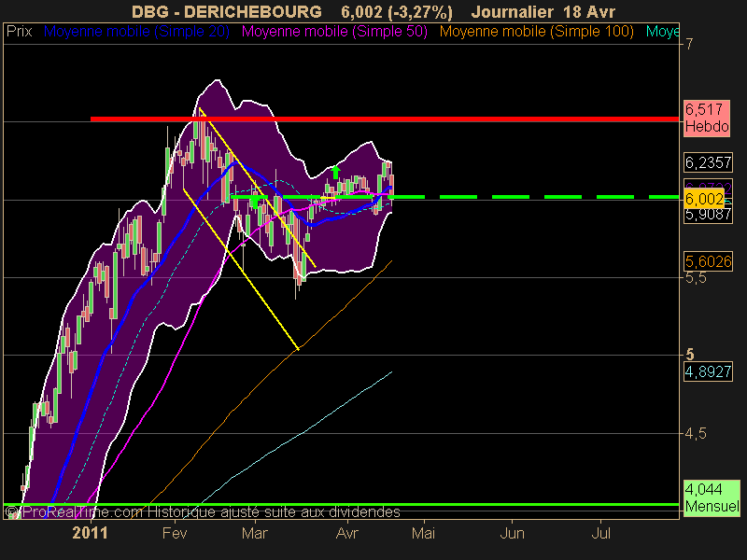Click the cyan "4,8927" moving average label
747x560 pixels.
[x=708, y=371]
